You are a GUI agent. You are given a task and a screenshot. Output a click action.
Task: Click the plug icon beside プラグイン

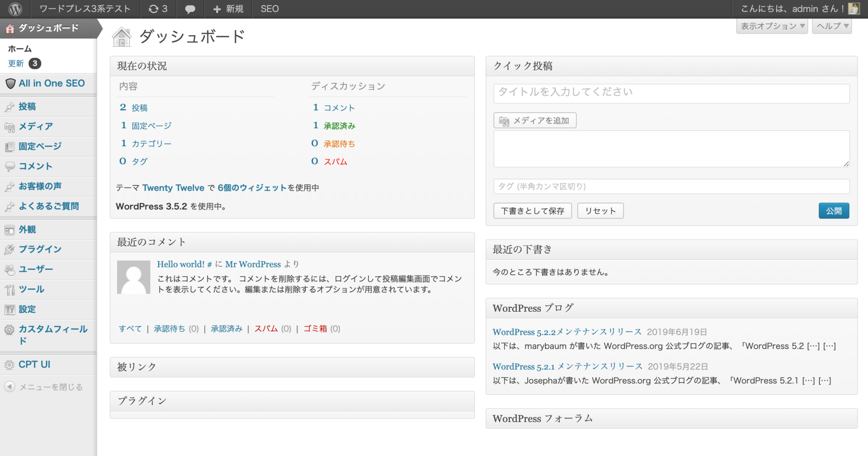(9, 249)
